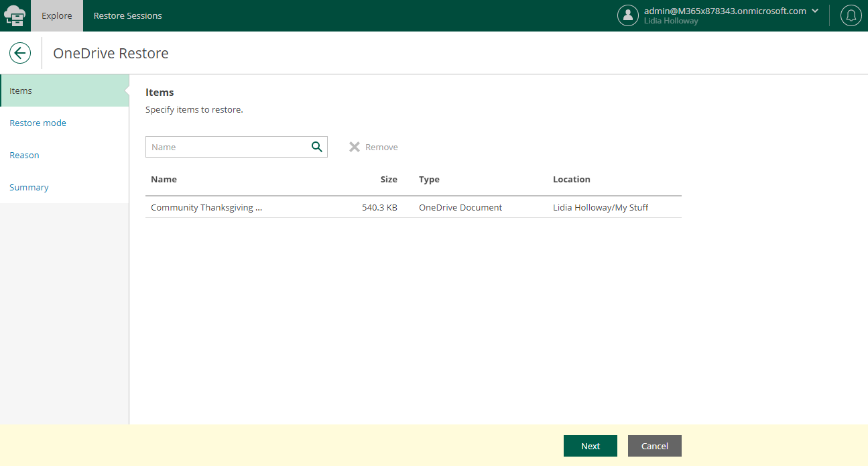868x466 pixels.
Task: Click the Remove X icon
Action: click(x=355, y=146)
